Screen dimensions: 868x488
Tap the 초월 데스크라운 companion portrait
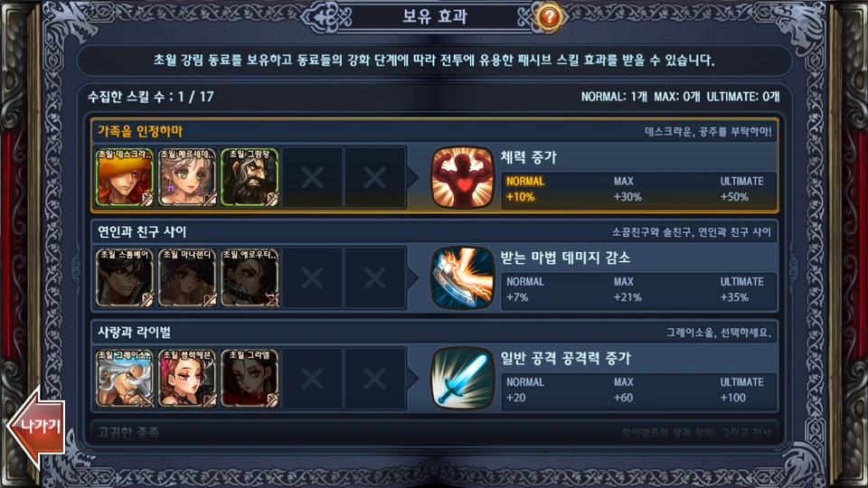point(125,178)
